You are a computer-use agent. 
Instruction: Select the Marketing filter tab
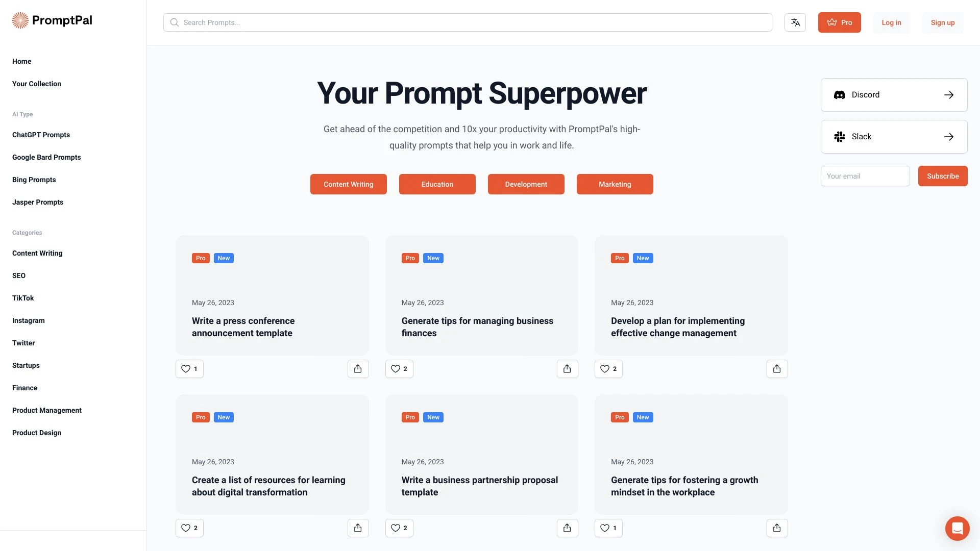[x=614, y=184]
